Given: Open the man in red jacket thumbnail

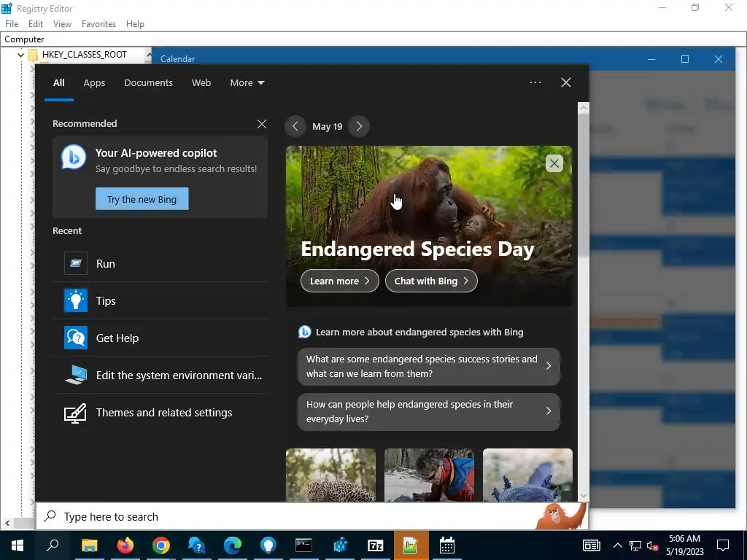Looking at the screenshot, I should 429,475.
